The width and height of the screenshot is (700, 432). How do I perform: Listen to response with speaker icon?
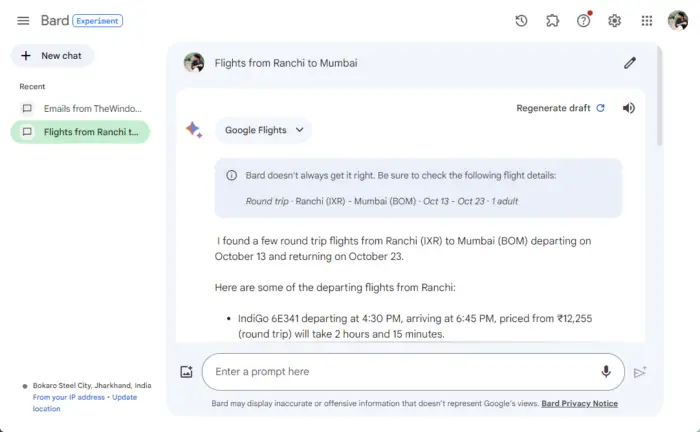(628, 108)
